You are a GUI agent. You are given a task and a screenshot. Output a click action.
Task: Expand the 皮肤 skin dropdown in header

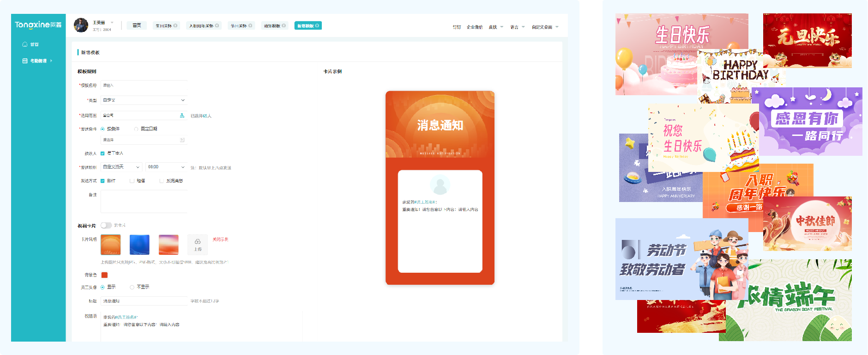coord(496,27)
